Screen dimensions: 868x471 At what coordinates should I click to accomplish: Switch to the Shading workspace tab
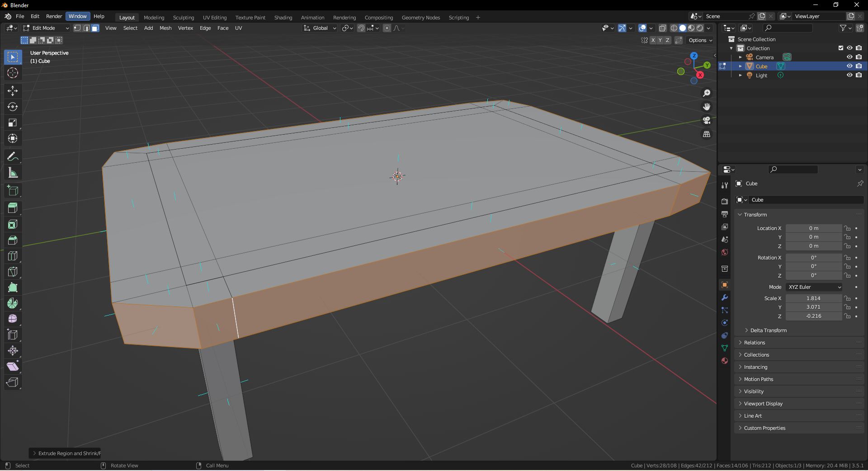(x=283, y=18)
